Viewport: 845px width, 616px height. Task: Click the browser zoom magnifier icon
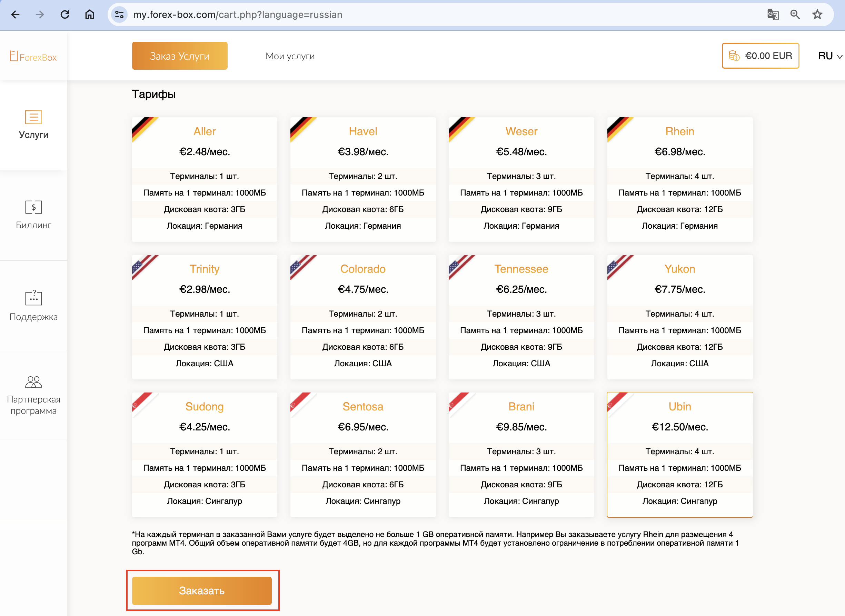795,14
